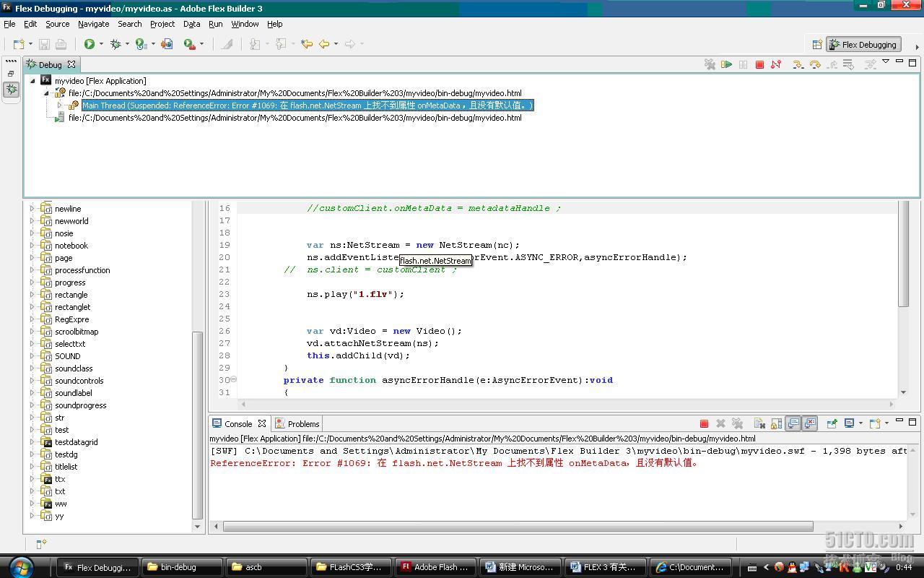
Task: Open the Navigate menu
Action: click(94, 24)
